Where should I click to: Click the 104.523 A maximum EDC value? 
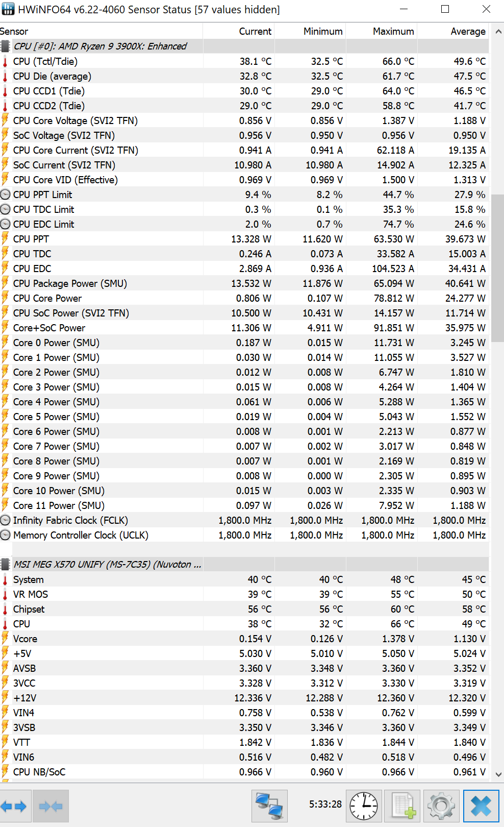393,269
